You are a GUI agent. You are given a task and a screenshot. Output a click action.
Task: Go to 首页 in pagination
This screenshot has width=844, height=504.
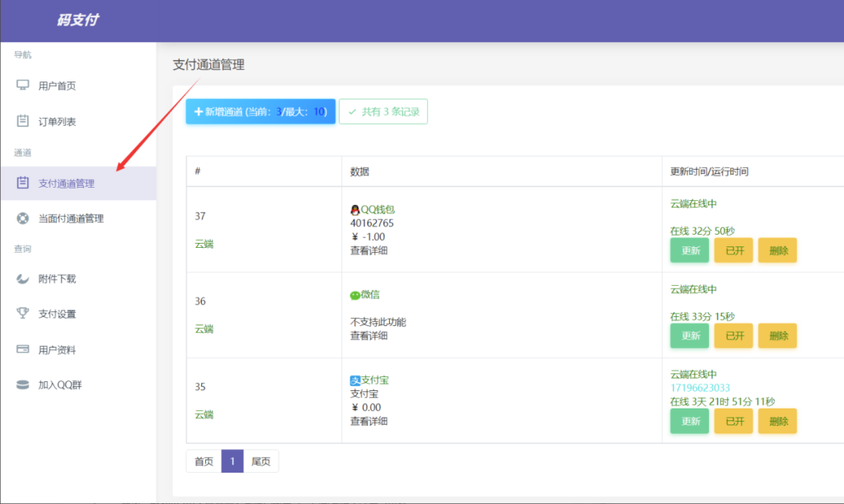click(204, 461)
